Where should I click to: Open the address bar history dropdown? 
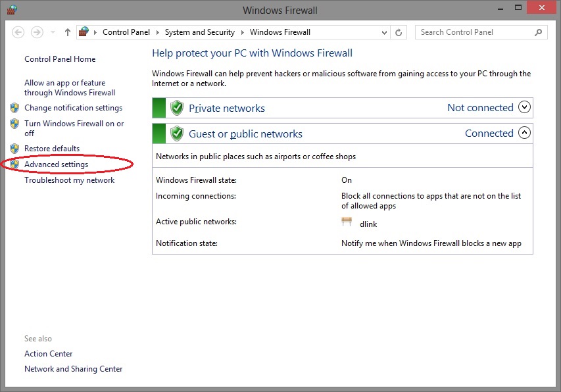[384, 32]
